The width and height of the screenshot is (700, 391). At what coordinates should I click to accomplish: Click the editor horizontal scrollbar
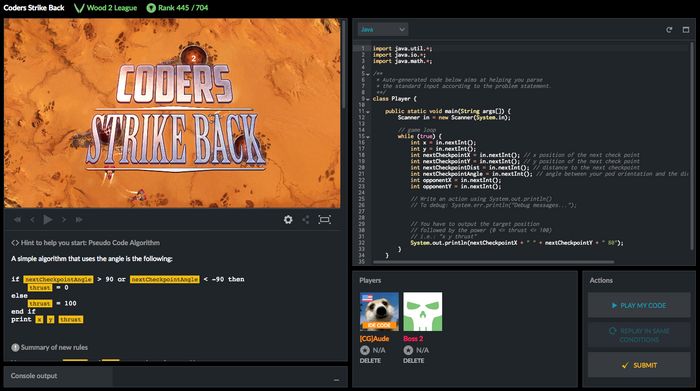pyautogui.click(x=493, y=262)
